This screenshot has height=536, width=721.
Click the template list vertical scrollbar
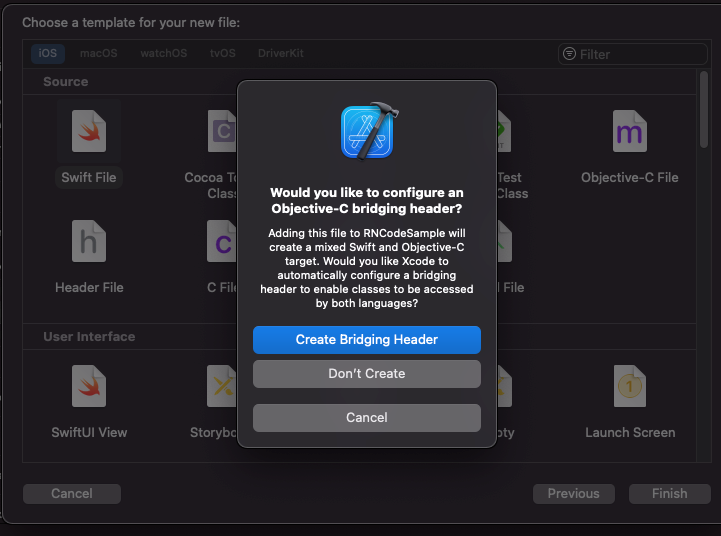[x=704, y=109]
